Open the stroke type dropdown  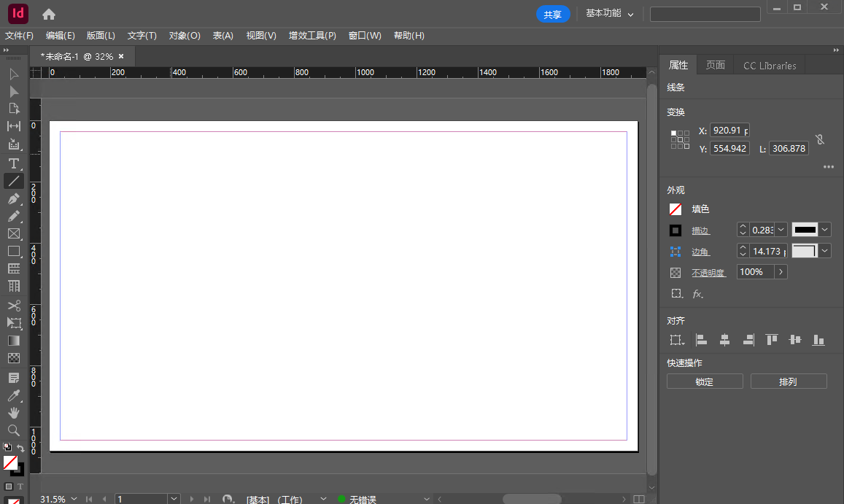pos(824,230)
